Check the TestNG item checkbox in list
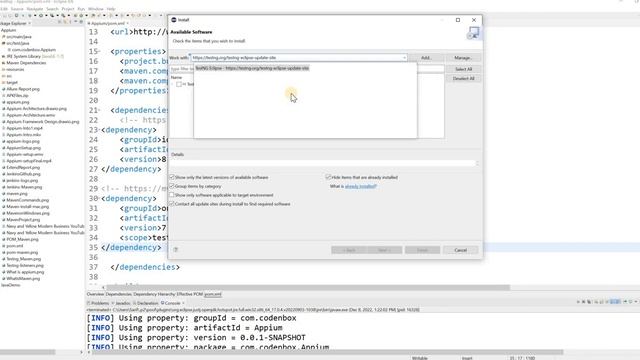Viewport: 640px width, 360px height. (x=179, y=84)
